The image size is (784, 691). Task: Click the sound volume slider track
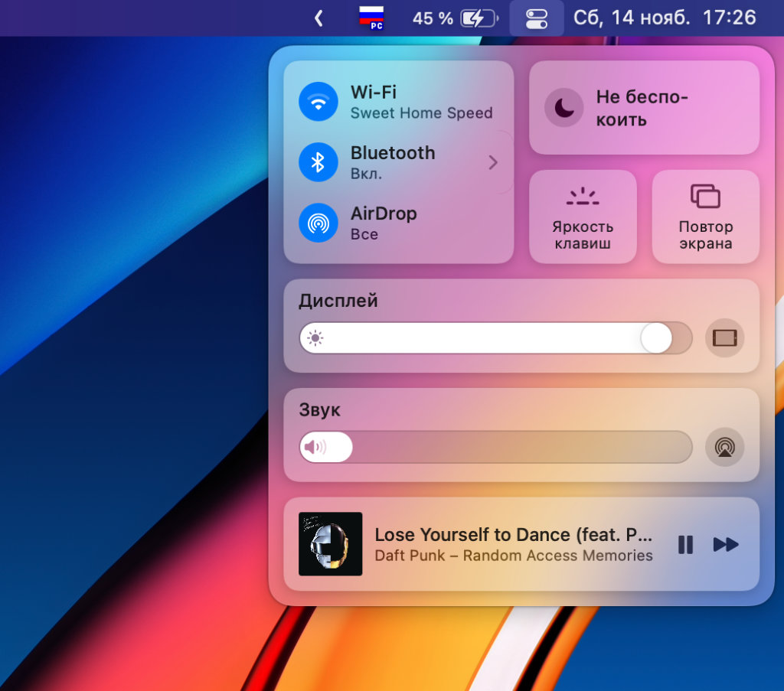pyautogui.click(x=521, y=447)
